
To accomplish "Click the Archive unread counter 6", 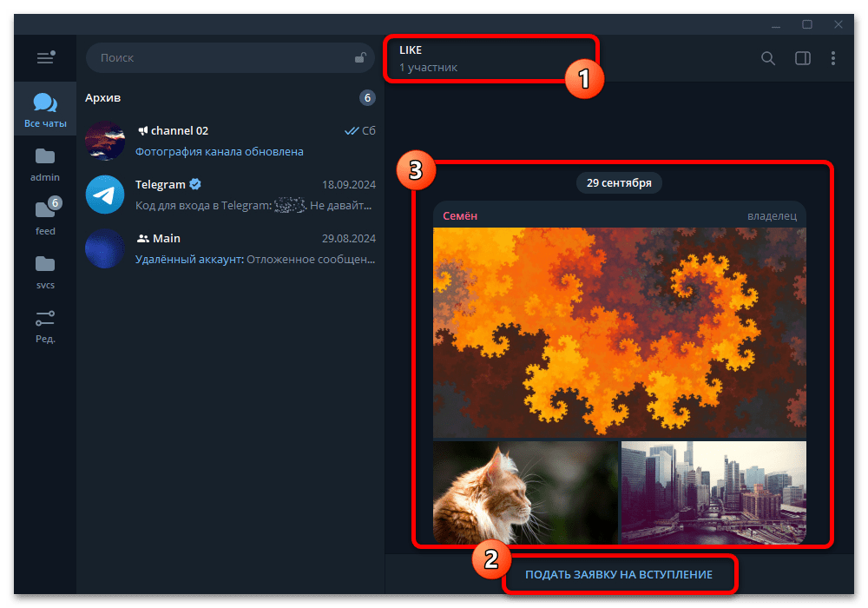I will [x=367, y=98].
